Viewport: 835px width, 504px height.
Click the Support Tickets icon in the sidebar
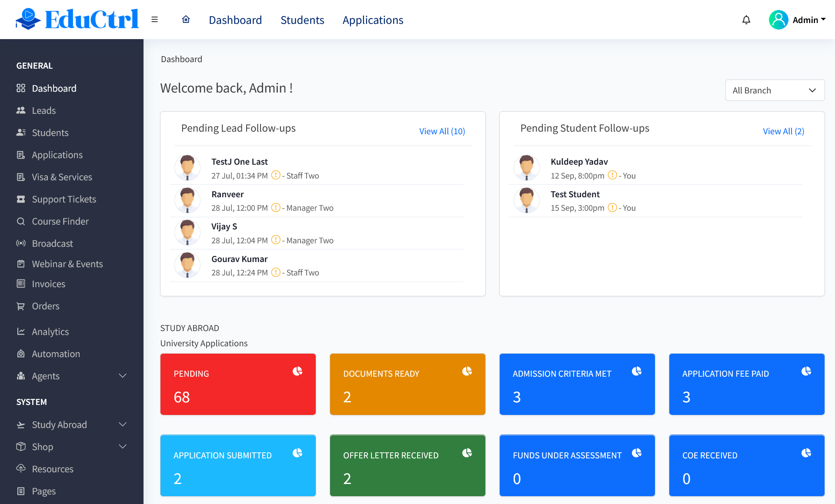point(21,199)
